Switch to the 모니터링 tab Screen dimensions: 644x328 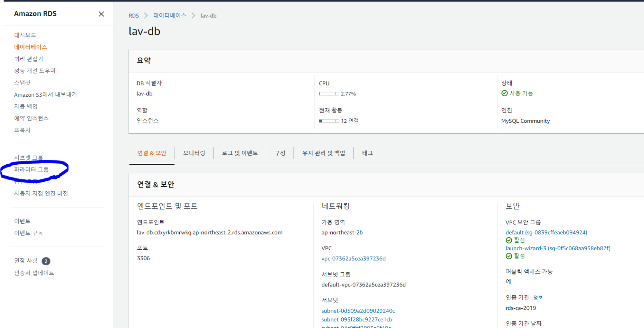(194, 153)
